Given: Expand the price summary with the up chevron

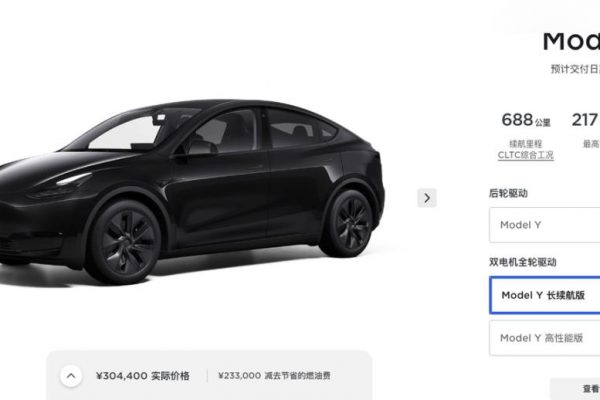Looking at the screenshot, I should 71,376.
